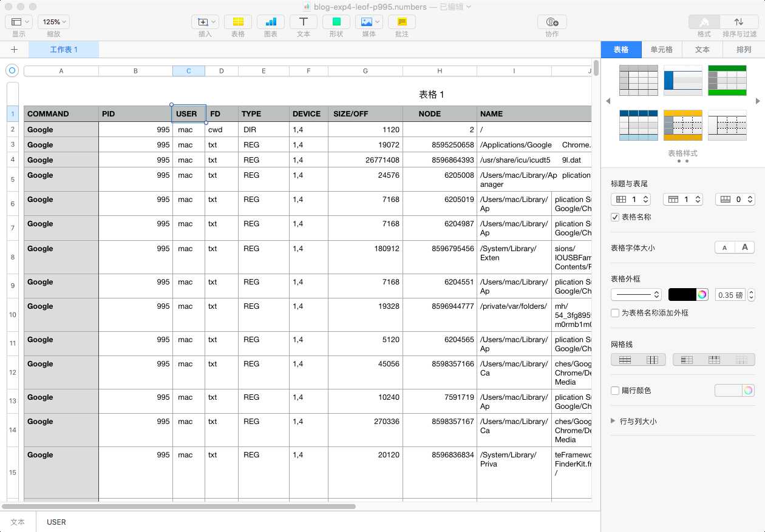Click the 媒体 media toolbar icon

(369, 22)
